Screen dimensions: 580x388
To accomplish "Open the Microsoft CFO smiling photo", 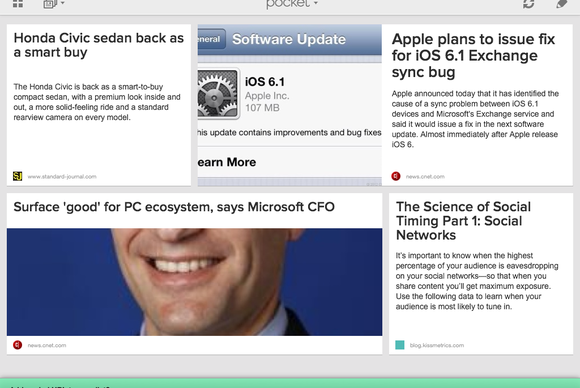I will (x=195, y=282).
